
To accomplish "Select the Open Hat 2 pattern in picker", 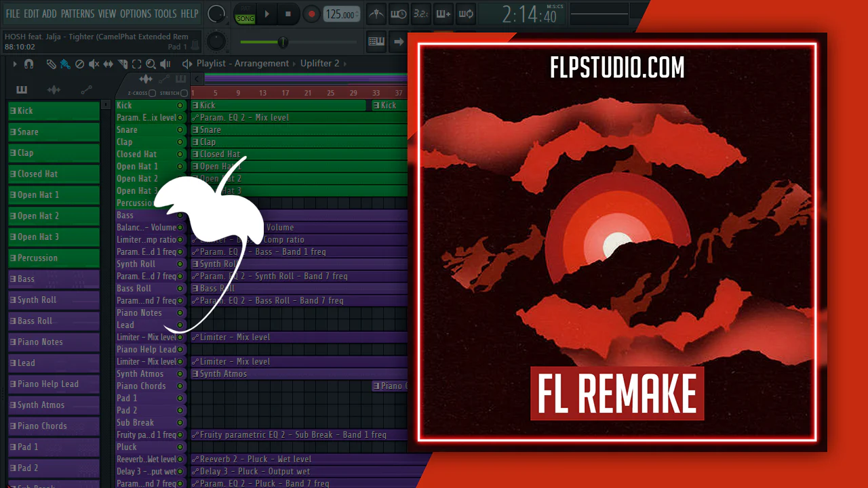I will click(54, 216).
